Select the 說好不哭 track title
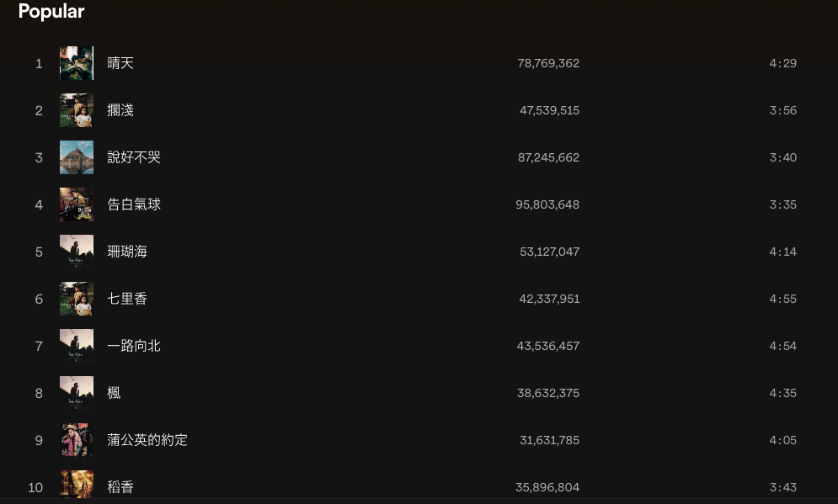Image resolution: width=838 pixels, height=504 pixels. coord(134,157)
